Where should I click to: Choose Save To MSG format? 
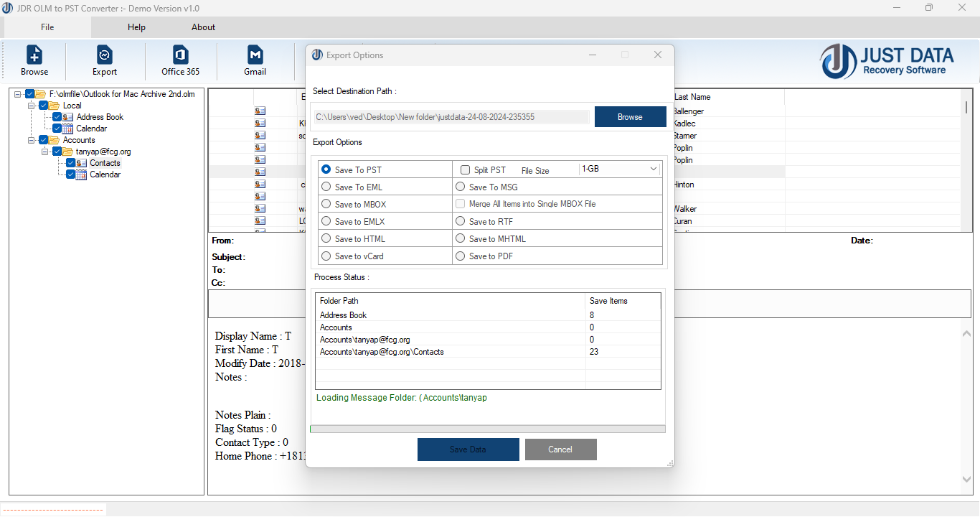point(461,187)
